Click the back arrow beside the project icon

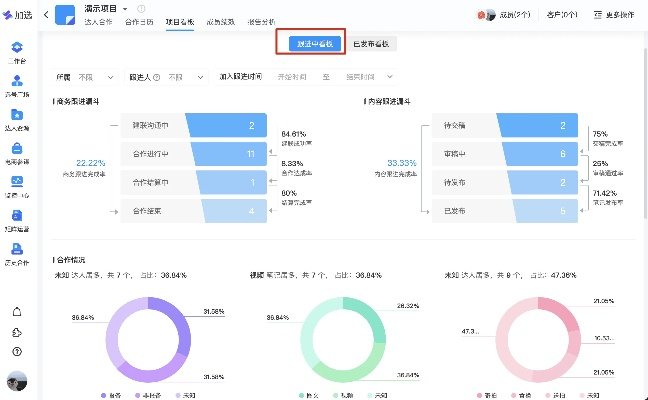tap(46, 14)
